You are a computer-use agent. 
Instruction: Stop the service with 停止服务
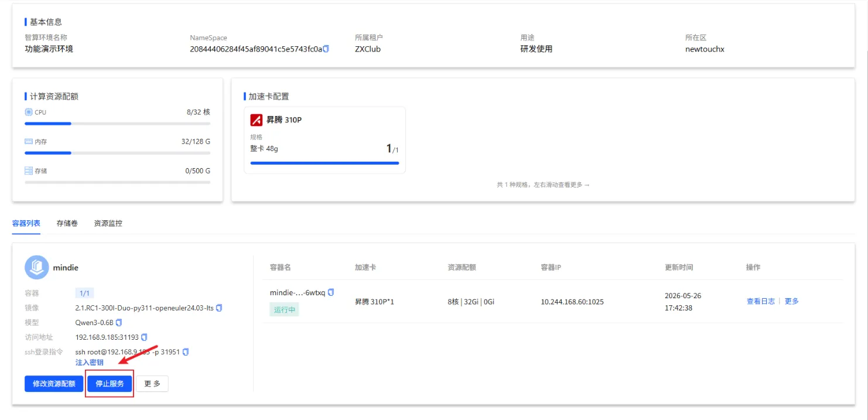(x=110, y=384)
